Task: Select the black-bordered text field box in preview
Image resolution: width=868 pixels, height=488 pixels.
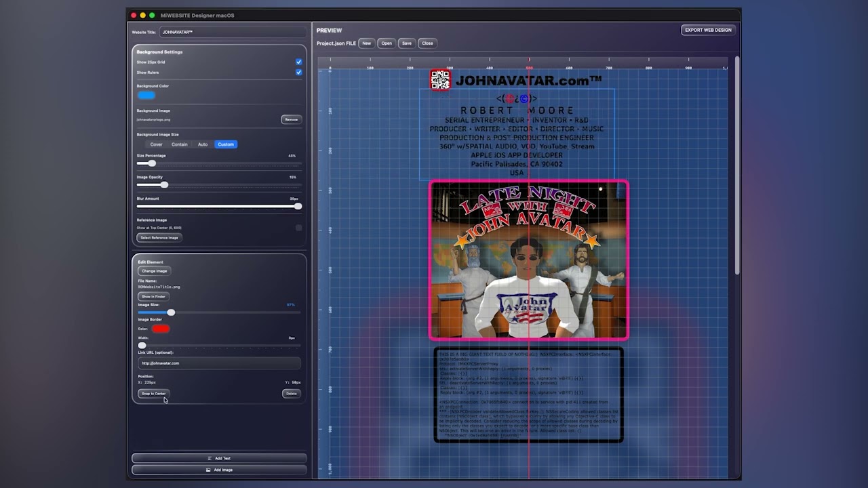Action: click(528, 395)
